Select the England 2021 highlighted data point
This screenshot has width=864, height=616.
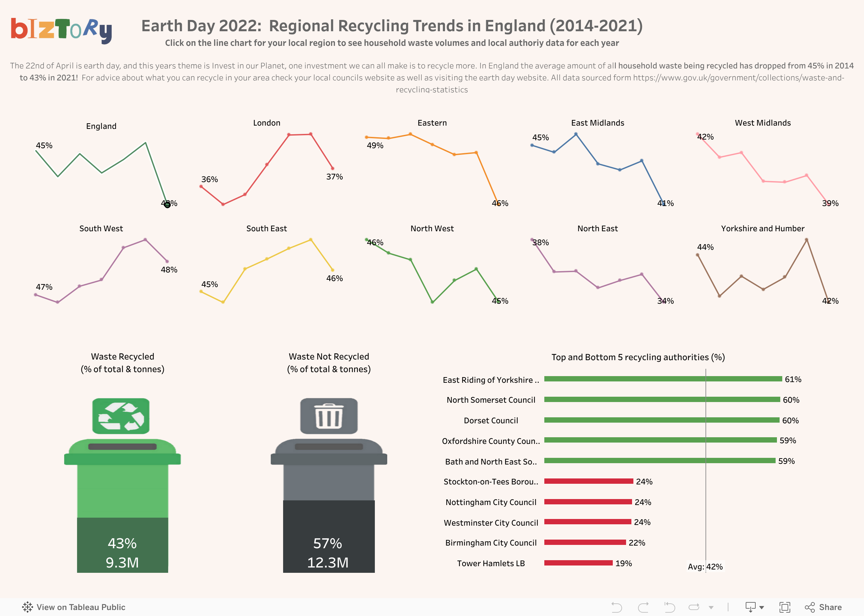tap(167, 205)
